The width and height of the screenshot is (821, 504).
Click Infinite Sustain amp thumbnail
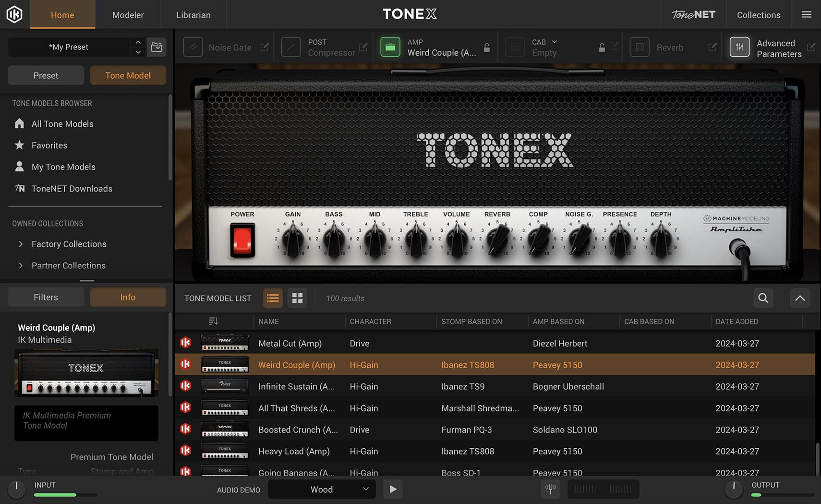click(225, 386)
